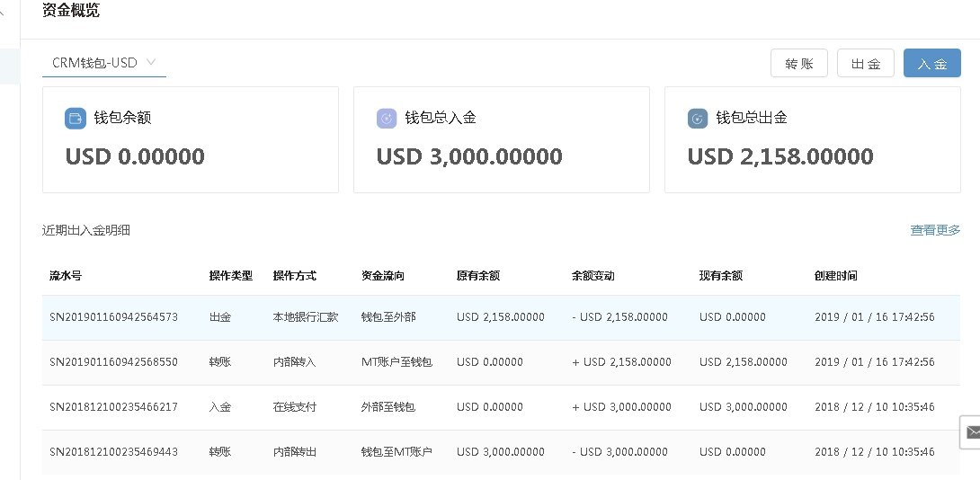The width and height of the screenshot is (980, 480).
Task: Select transaction row SN201812100235466217
Action: tap(113, 407)
